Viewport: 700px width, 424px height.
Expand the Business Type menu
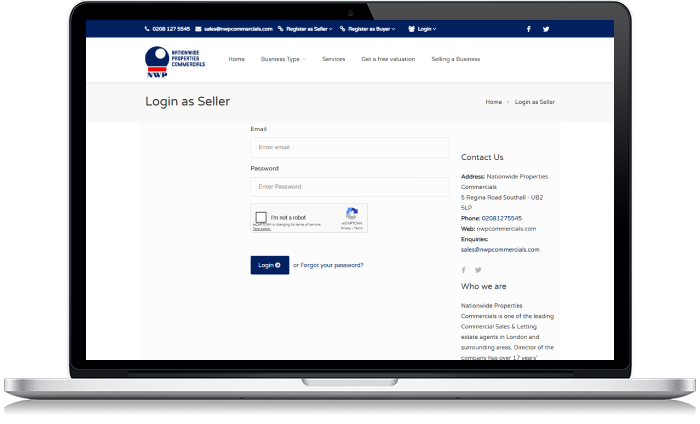pyautogui.click(x=283, y=59)
